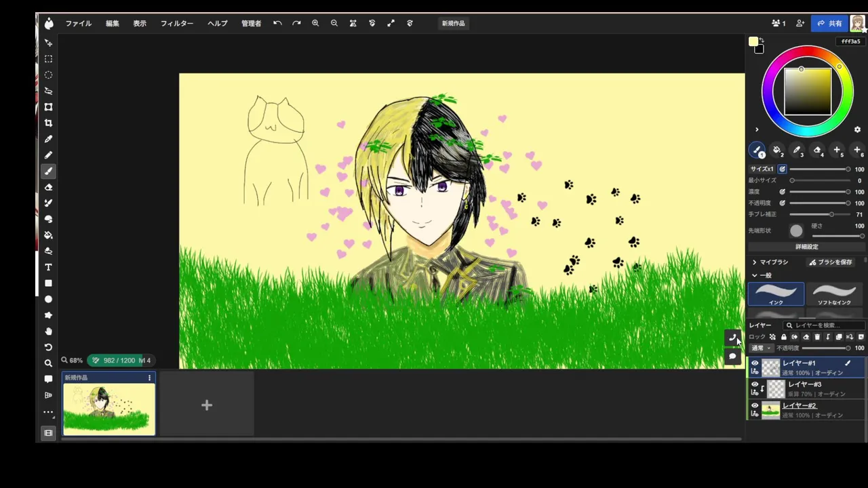Select the eyedropper tool in left toolbar
The height and width of the screenshot is (488, 868).
pos(48,139)
